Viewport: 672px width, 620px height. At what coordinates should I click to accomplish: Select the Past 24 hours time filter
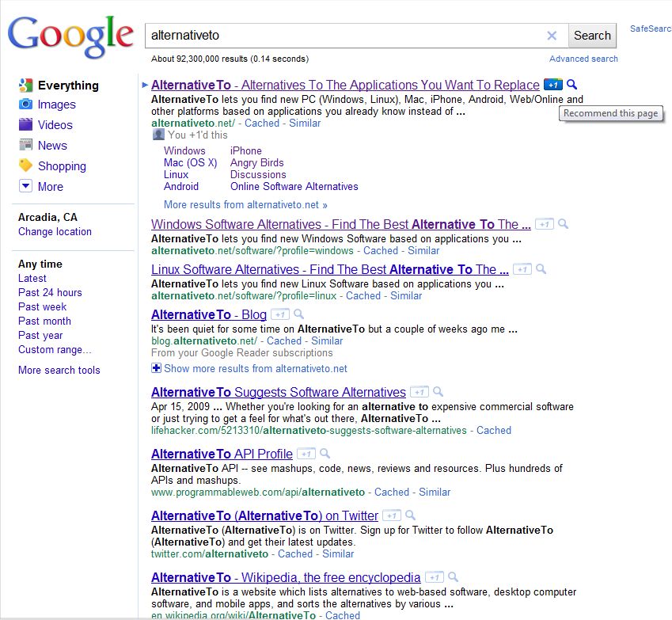click(x=49, y=292)
